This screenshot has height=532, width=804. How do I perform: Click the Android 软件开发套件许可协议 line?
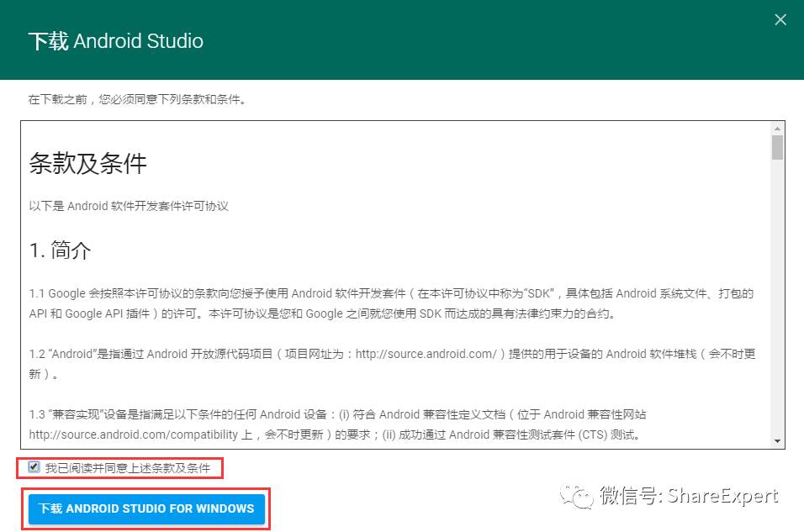point(129,206)
